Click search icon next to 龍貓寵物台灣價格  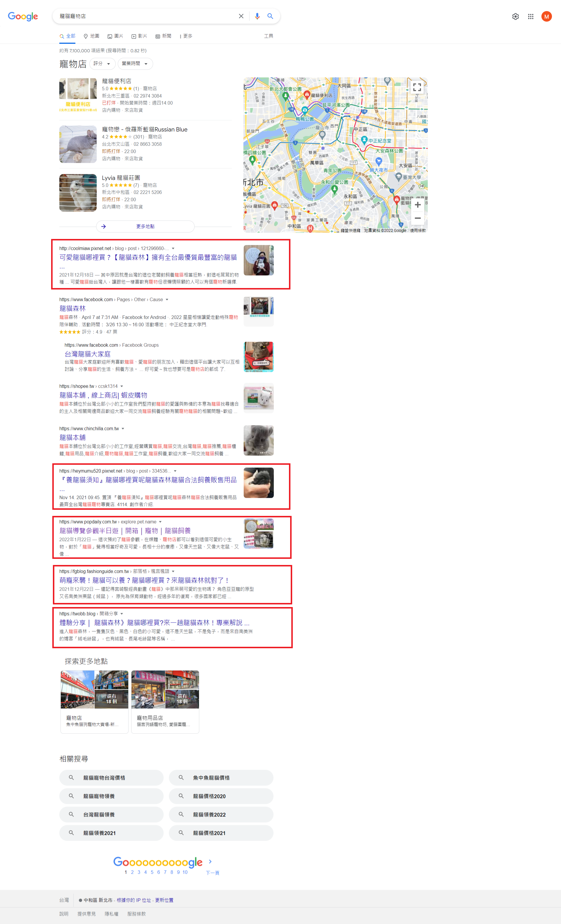[x=71, y=777]
